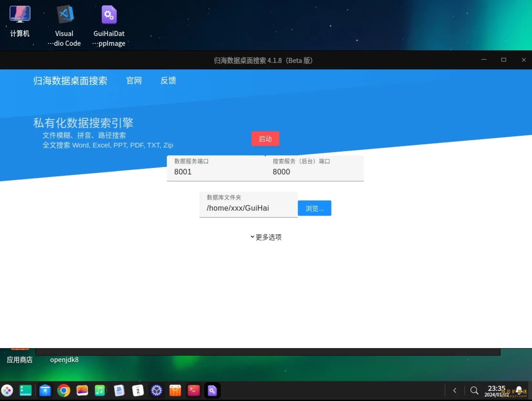Click the red 启动 start button

(265, 139)
